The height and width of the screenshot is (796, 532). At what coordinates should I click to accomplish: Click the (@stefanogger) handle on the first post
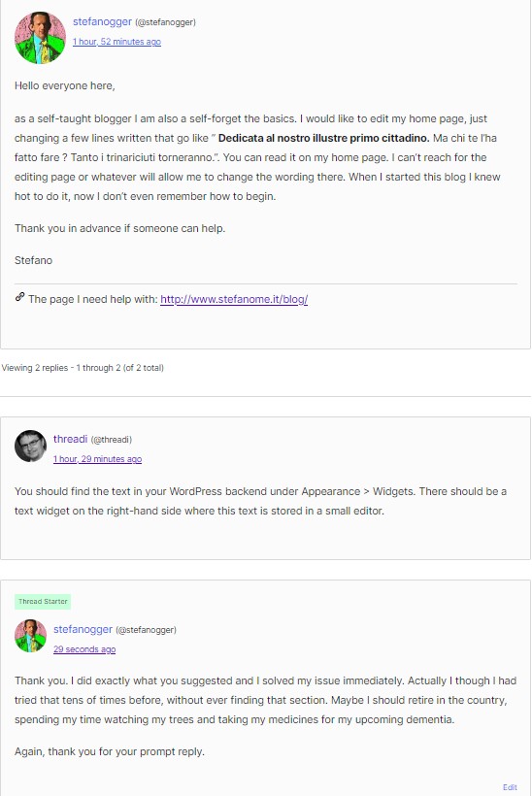pos(165,22)
